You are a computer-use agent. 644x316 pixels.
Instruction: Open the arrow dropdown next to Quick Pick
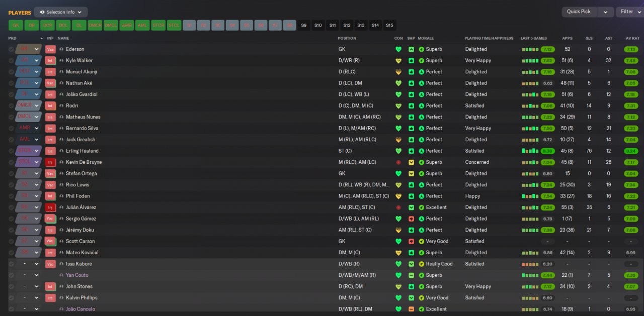pos(606,12)
